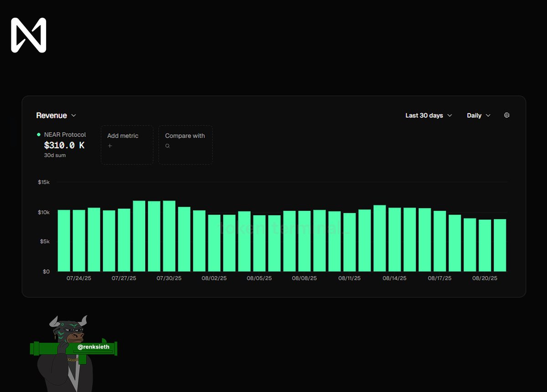This screenshot has height=392, width=547.
Task: Select the bar above 08/05/25
Action: 259,243
